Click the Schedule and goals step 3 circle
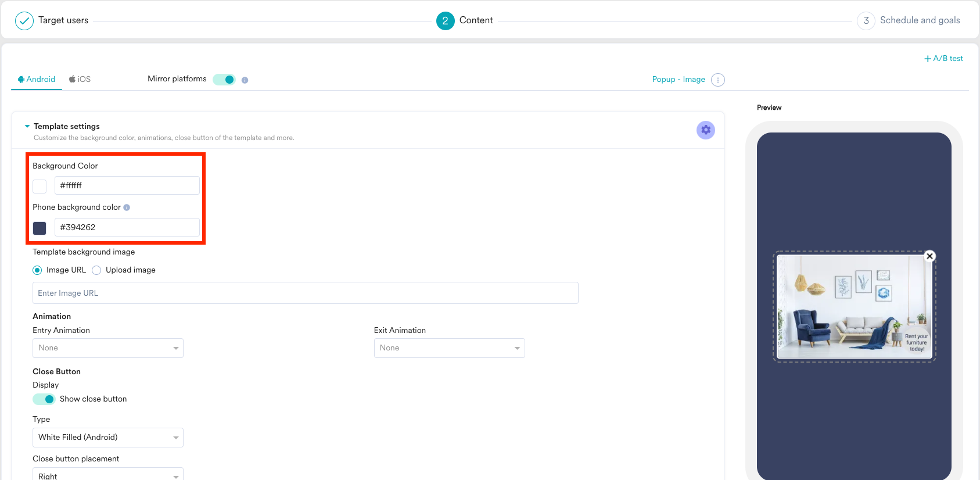This screenshot has width=980, height=480. point(866,21)
